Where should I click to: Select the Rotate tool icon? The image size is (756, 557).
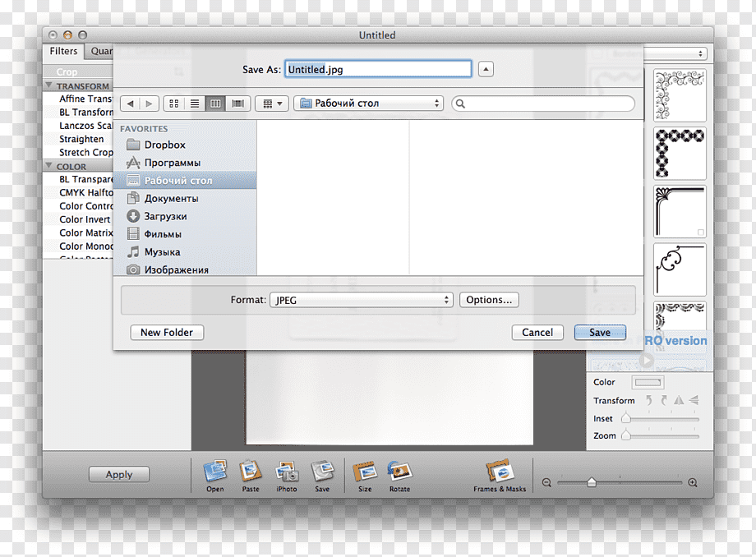point(399,472)
